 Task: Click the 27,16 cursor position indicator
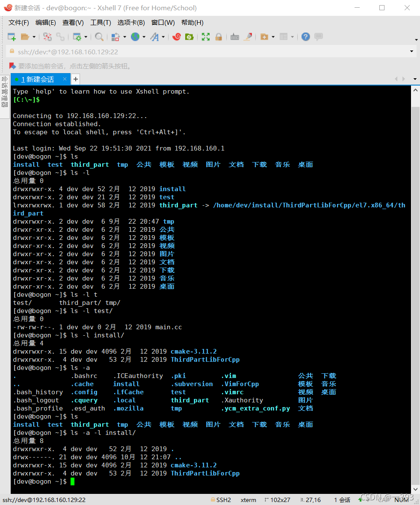point(311,500)
